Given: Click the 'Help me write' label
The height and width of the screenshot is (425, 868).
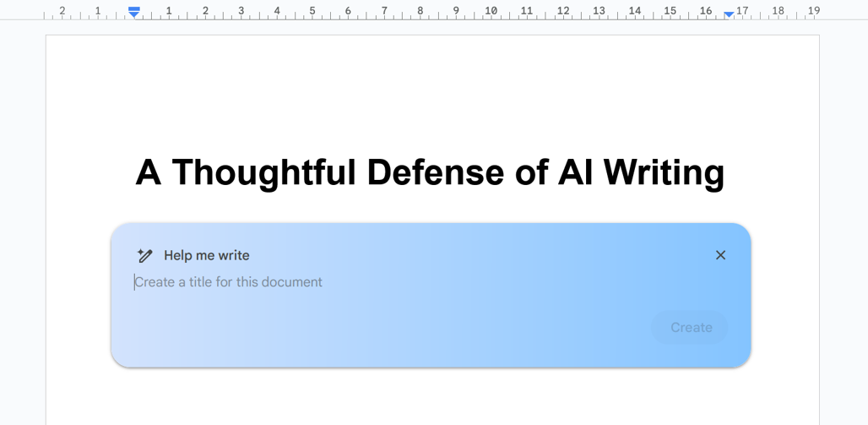Looking at the screenshot, I should [207, 255].
